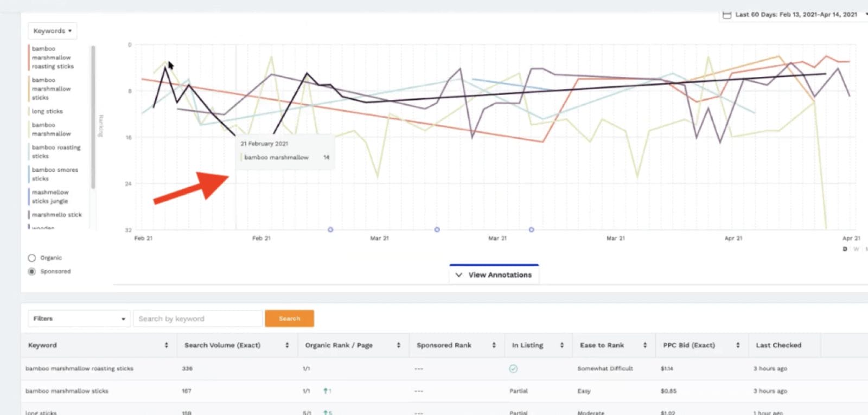Image resolution: width=868 pixels, height=415 pixels.
Task: Toggle the two-line 'bamboo marshmallow' legend entry
Action: point(50,129)
